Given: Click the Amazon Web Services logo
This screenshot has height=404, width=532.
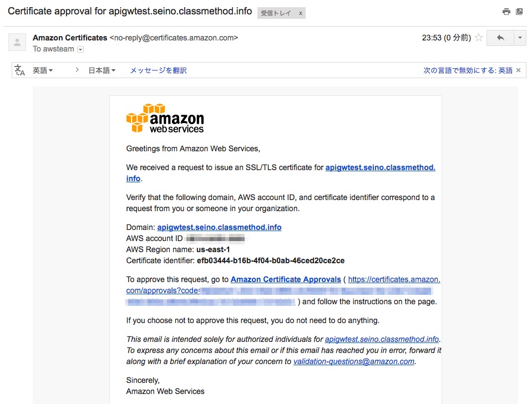Looking at the screenshot, I should click(165, 118).
